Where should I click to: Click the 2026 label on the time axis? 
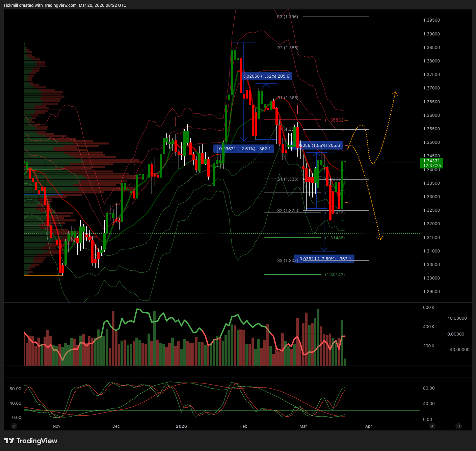pyautogui.click(x=181, y=426)
